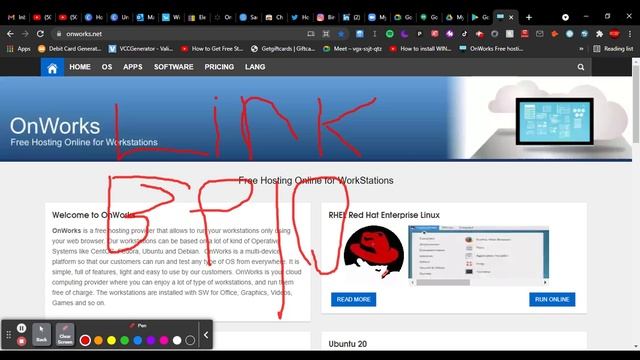Open the RHEL desktop screenshot thumbnail
640x360 pixels.
tap(478, 255)
